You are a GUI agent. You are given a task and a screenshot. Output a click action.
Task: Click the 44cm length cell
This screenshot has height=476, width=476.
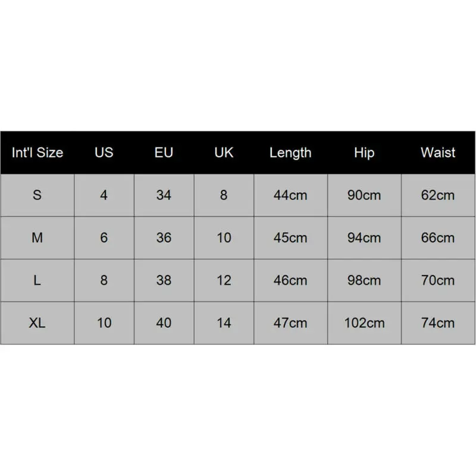coord(290,195)
